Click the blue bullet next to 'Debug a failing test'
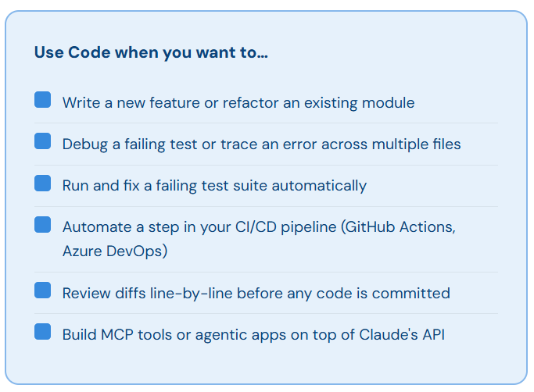534x392 pixels. [x=42, y=141]
